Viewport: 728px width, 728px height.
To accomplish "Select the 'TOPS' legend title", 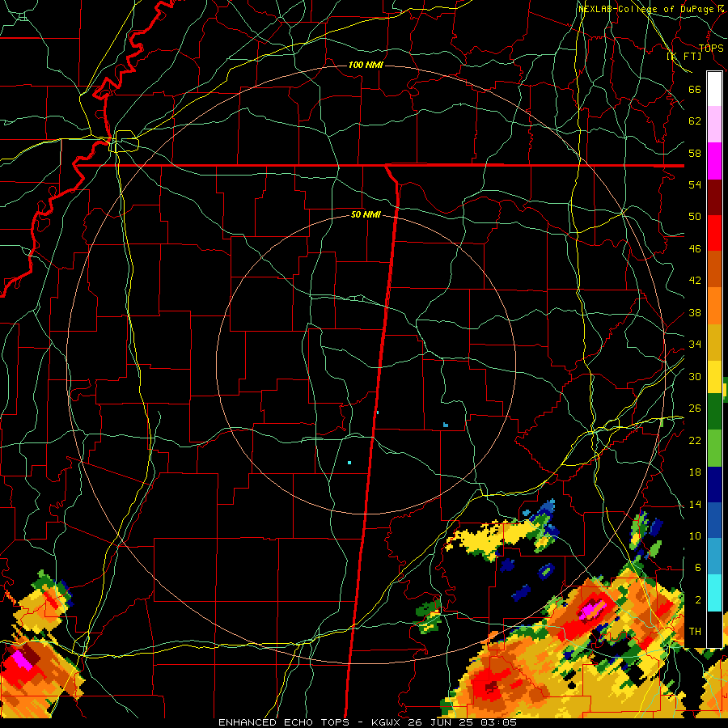I will point(711,49).
